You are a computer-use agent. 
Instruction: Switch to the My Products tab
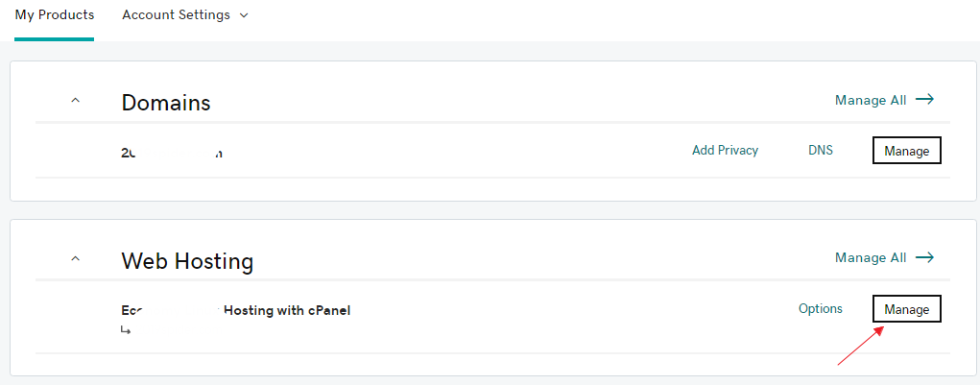pos(55,15)
